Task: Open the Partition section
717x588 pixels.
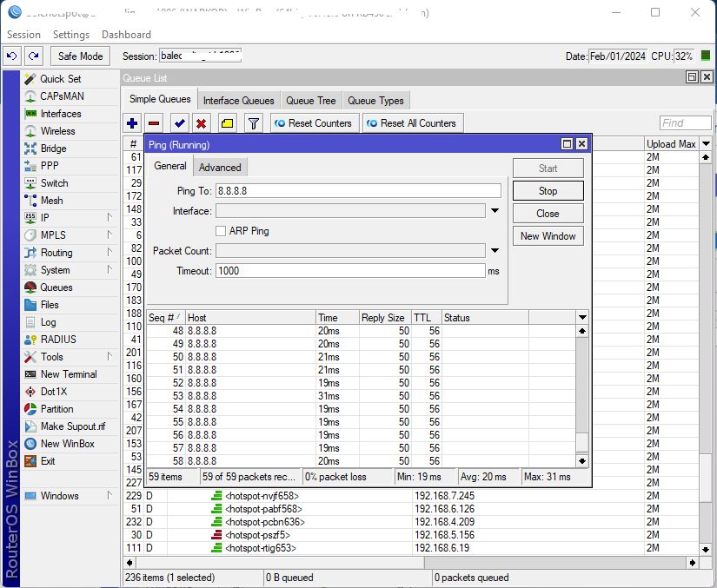Action: point(56,409)
